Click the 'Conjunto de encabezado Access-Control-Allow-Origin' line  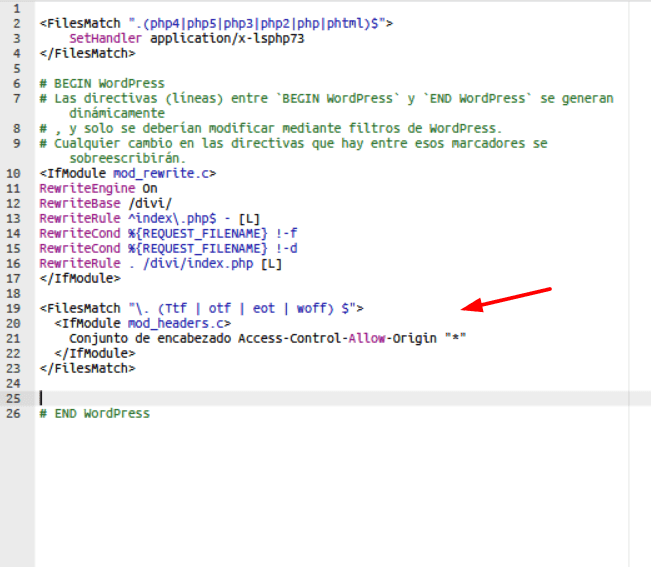point(267,338)
